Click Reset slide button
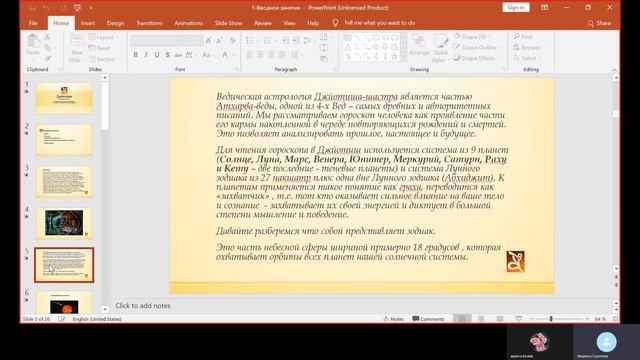Screen dimensions: 640x360 (x=100, y=48)
